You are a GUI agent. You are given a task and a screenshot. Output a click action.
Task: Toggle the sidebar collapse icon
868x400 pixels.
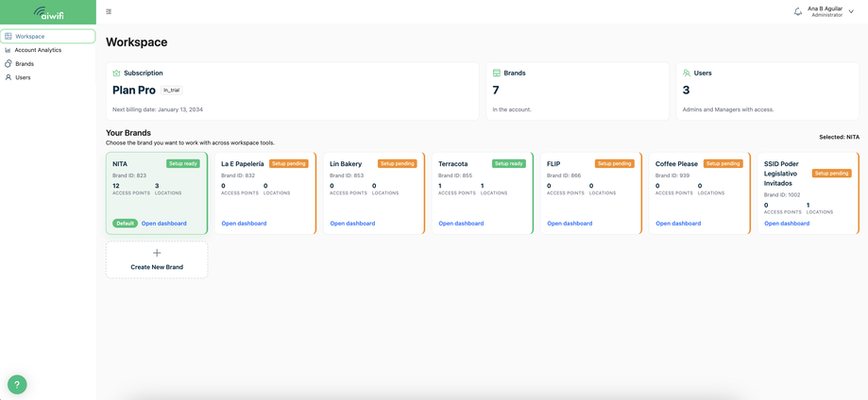[109, 11]
